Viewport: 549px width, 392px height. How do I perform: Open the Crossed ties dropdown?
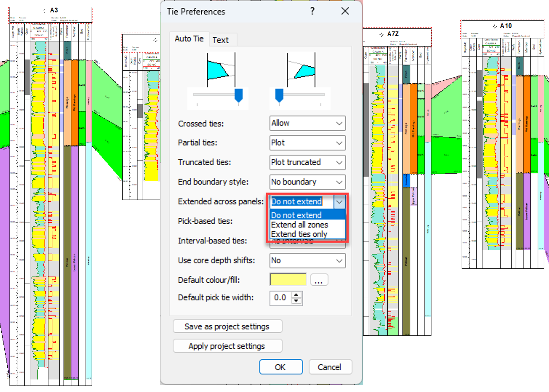pos(307,123)
